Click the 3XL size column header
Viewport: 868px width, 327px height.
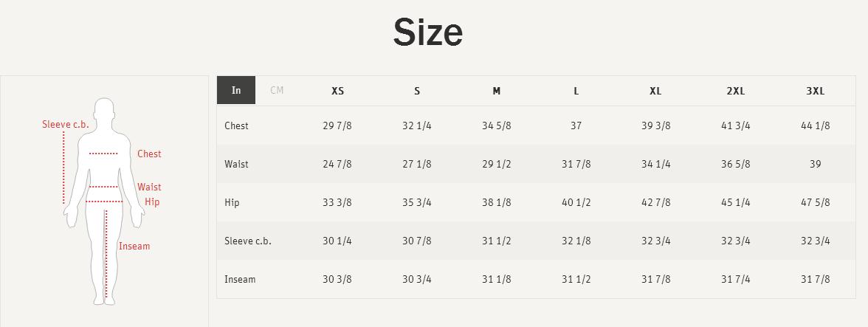point(816,92)
